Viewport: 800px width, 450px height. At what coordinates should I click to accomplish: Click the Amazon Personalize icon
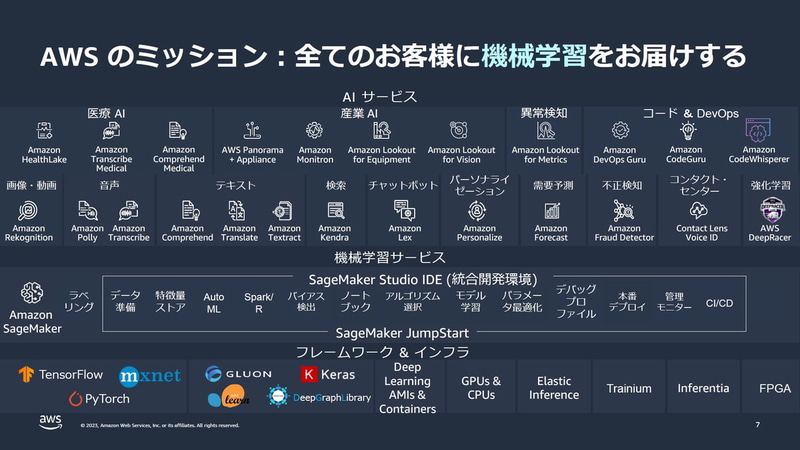click(477, 211)
